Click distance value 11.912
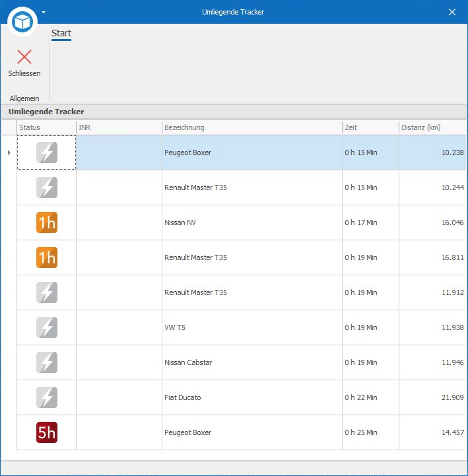This screenshot has height=476, width=468. click(453, 292)
